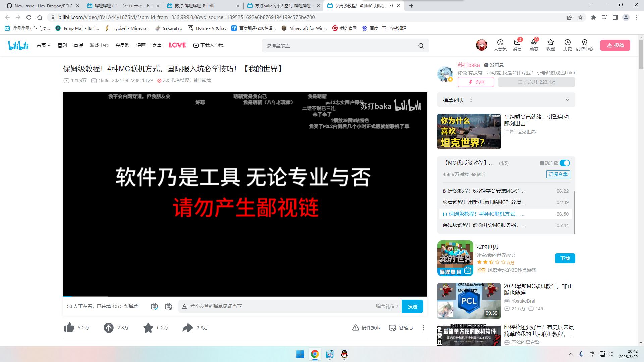Open the 收藏 favorites icon
The width and height of the screenshot is (644, 362).
coord(550,45)
